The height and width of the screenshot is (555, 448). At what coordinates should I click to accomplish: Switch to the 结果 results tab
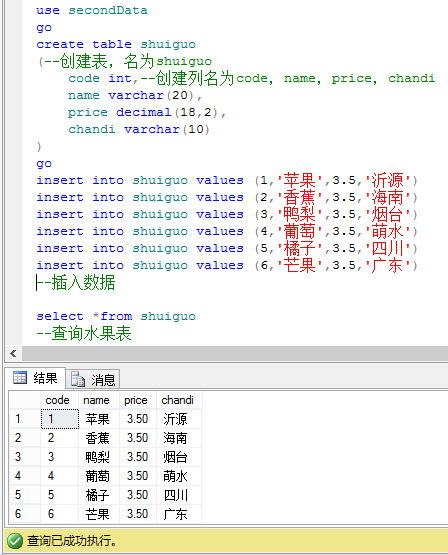[35, 378]
